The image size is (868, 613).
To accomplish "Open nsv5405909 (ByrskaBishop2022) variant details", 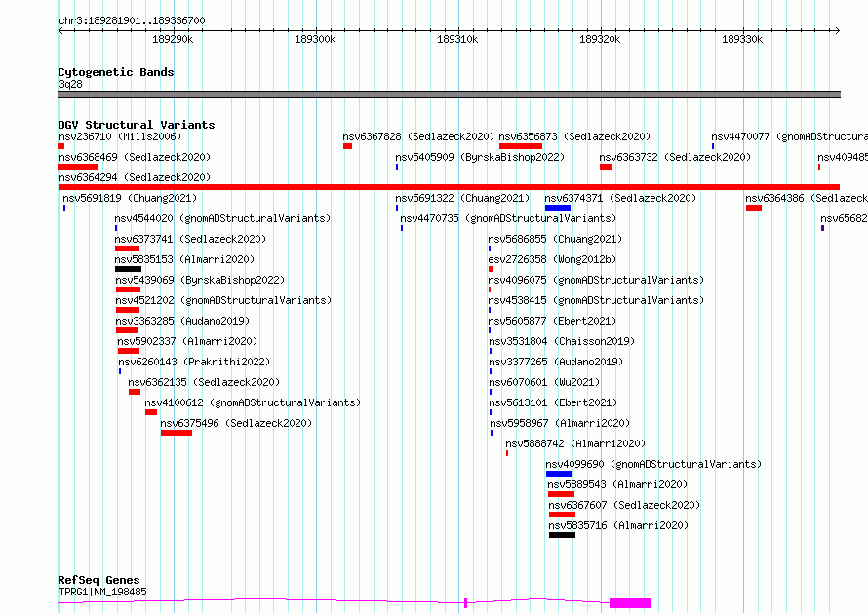I will tap(480, 157).
